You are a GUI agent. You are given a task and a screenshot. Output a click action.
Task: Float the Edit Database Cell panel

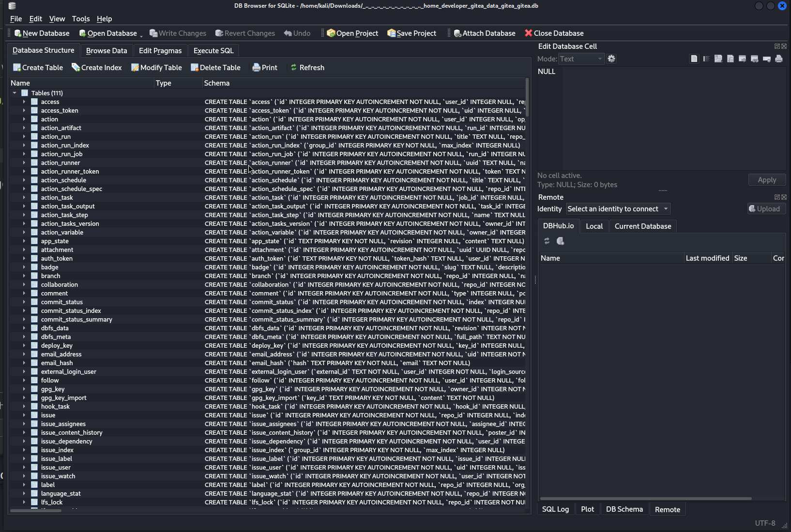777,46
